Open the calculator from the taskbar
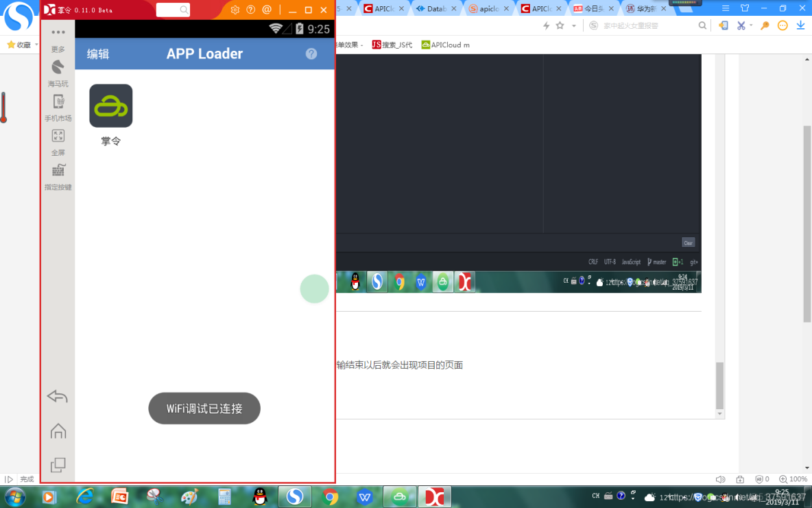 tap(224, 497)
